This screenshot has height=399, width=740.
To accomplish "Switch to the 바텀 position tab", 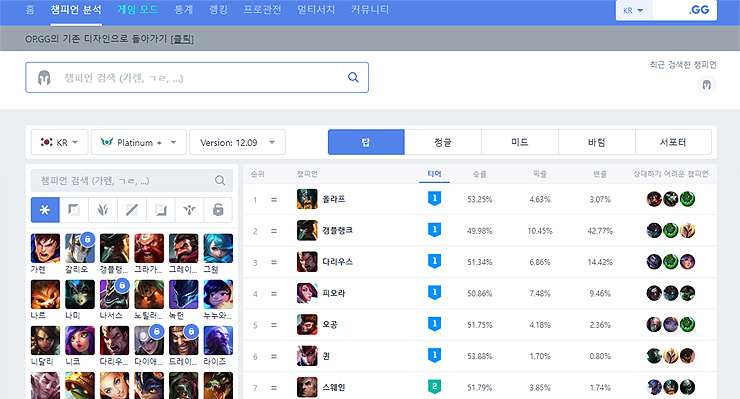I will pyautogui.click(x=597, y=142).
